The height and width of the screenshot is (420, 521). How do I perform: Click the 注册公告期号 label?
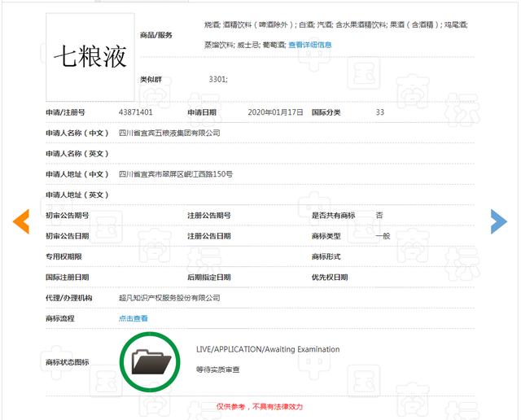coord(209,216)
